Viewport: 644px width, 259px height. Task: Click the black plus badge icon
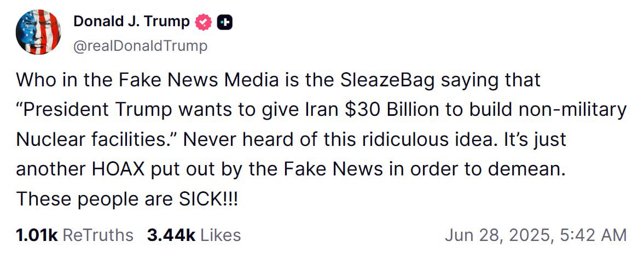coord(225,22)
